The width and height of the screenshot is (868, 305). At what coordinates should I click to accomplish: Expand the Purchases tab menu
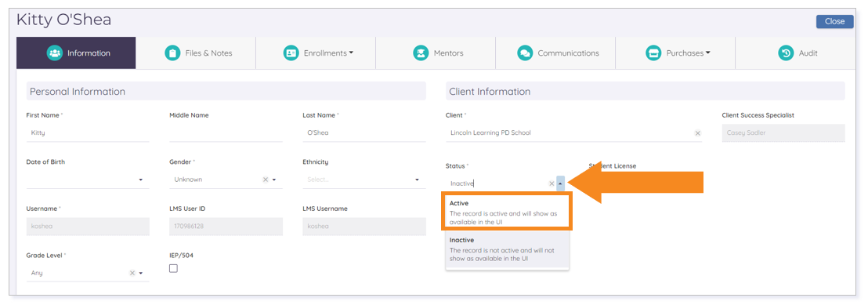click(x=675, y=53)
